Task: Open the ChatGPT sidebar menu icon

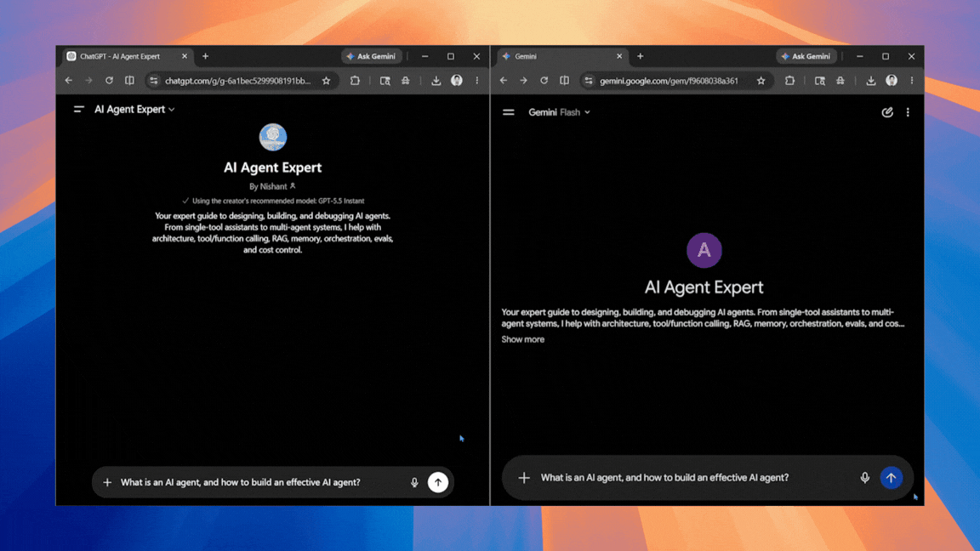Action: [78, 110]
